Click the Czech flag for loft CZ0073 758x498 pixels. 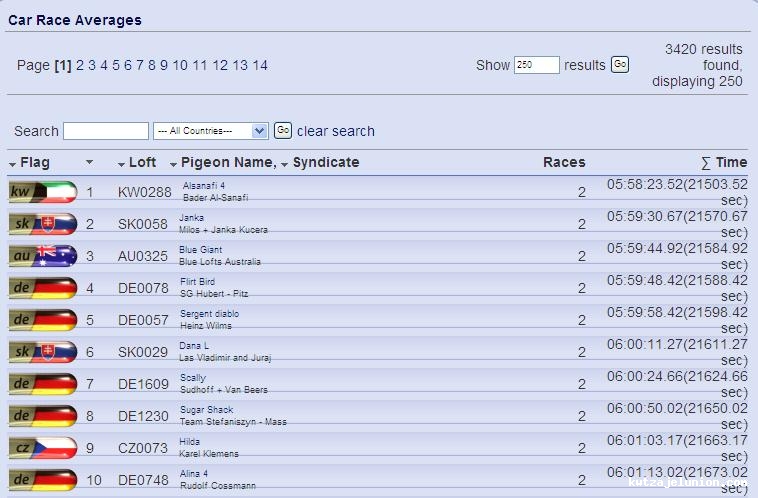click(x=42, y=448)
